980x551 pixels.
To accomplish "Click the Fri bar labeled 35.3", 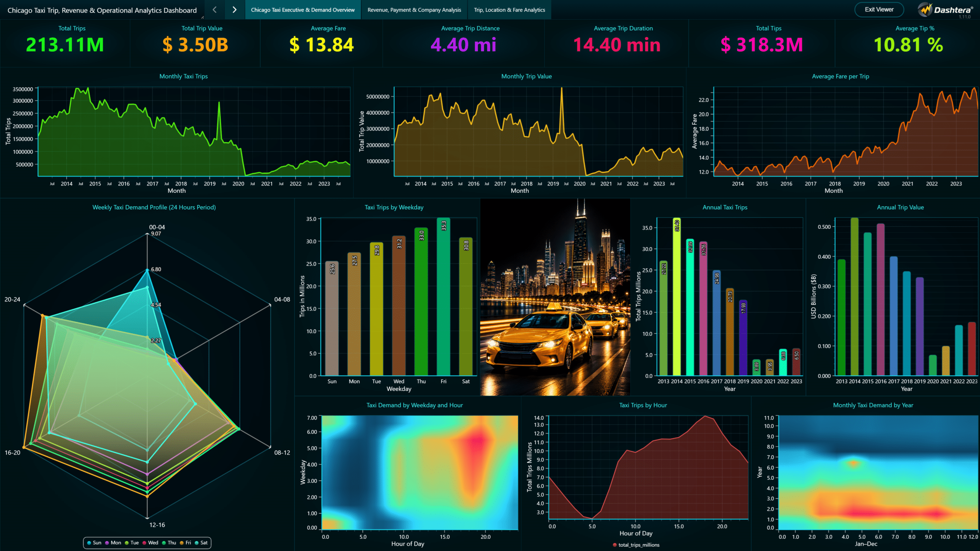I will pos(443,297).
